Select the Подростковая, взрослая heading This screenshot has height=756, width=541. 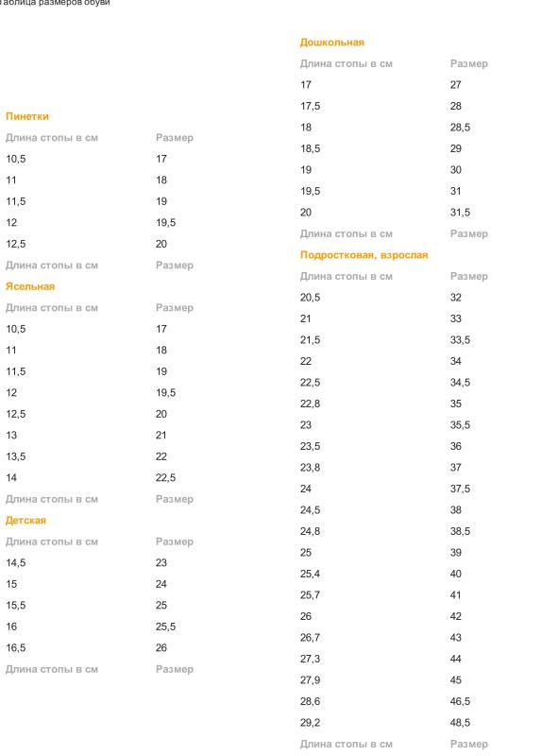tap(363, 255)
